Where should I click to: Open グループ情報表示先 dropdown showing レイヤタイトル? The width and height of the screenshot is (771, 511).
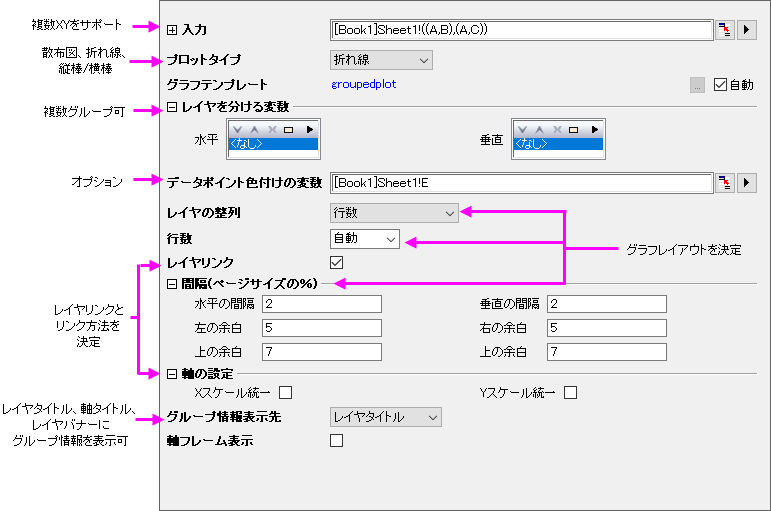click(386, 417)
